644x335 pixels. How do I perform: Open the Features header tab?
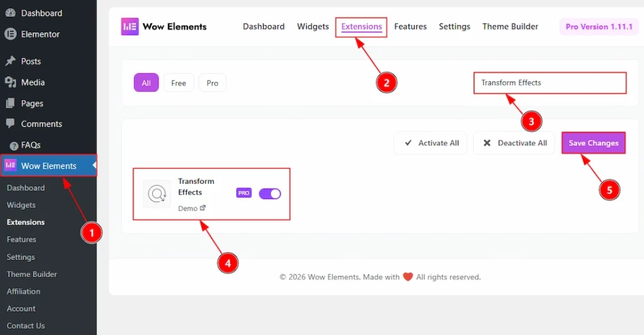(410, 26)
